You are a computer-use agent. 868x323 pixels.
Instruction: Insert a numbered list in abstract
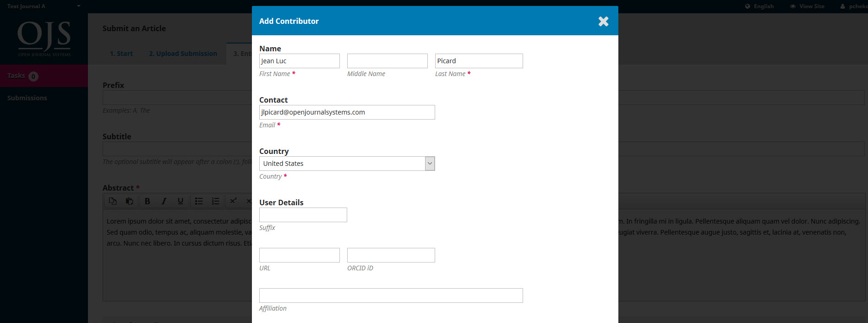(x=215, y=201)
